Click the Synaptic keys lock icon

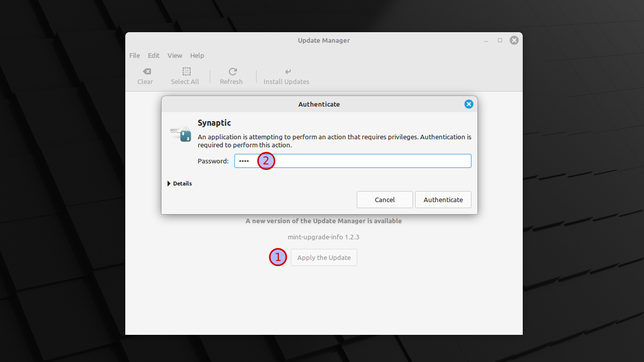coord(181,134)
